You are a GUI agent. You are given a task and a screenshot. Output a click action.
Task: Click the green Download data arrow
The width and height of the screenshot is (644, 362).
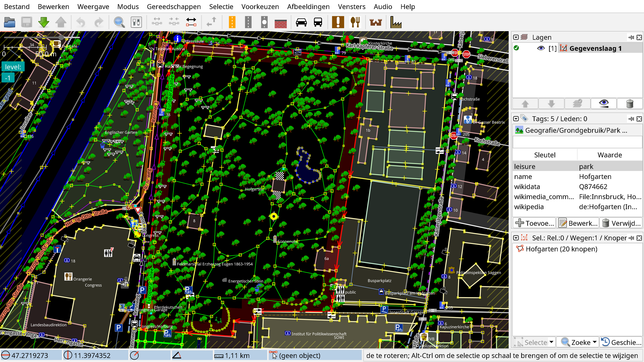(x=44, y=22)
